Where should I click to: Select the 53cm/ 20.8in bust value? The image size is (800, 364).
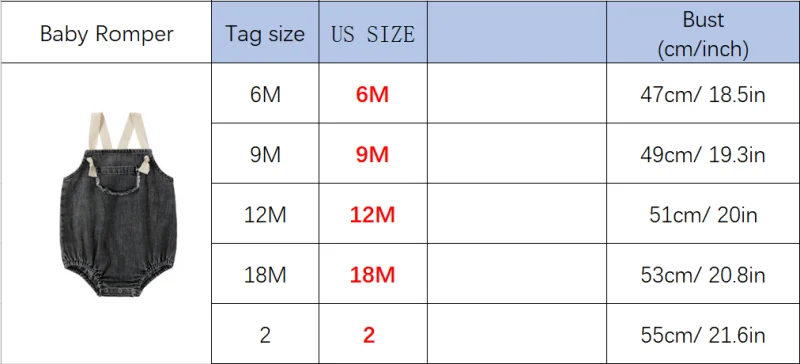point(703,275)
